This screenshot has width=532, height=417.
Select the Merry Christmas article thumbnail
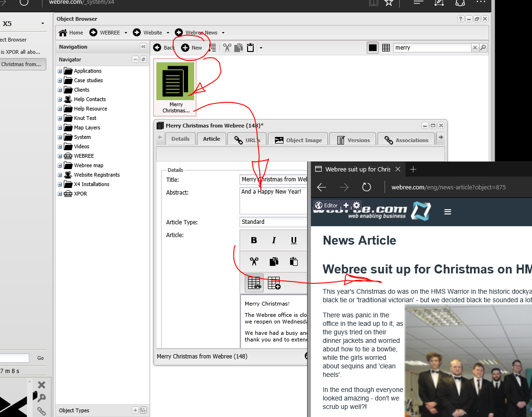pos(175,87)
